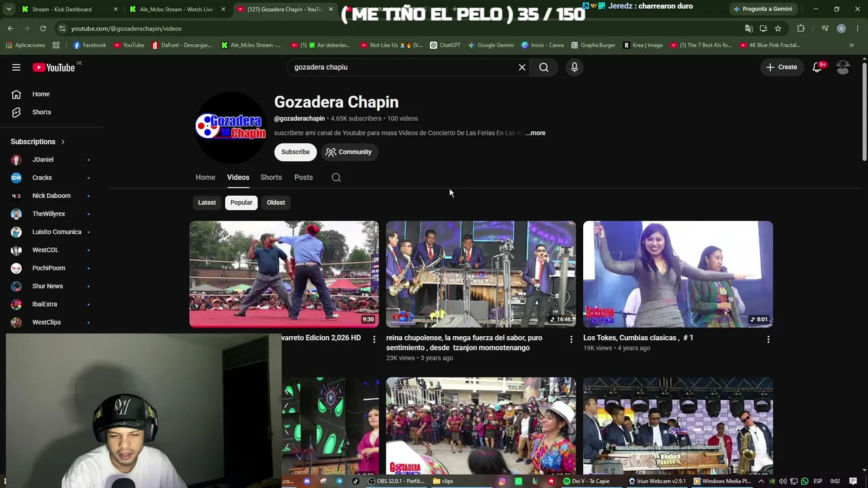Run search with the magnifier button
This screenshot has width=868, height=488.
pos(544,67)
